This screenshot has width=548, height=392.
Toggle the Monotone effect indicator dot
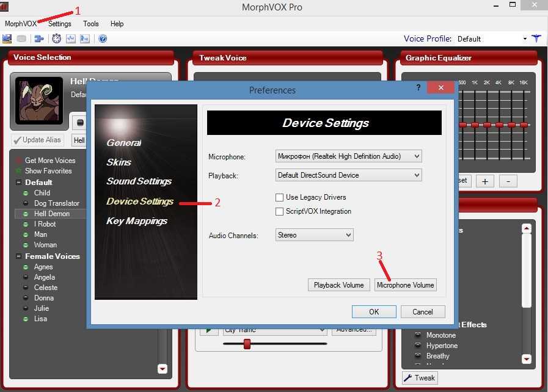click(418, 335)
